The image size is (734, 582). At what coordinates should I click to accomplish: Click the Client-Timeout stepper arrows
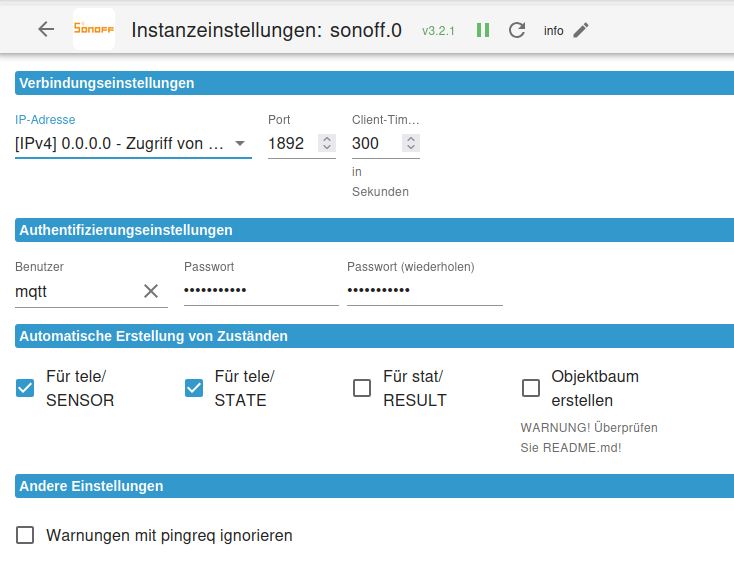coord(410,144)
